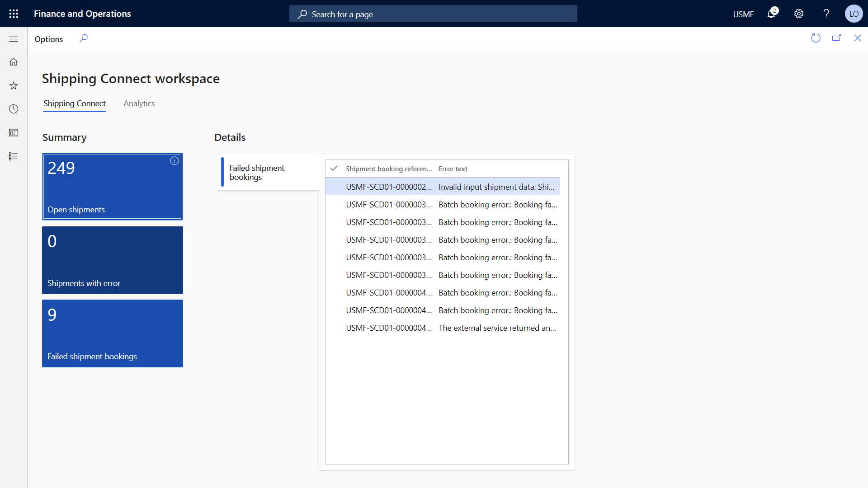The width and height of the screenshot is (868, 488).
Task: Click the notifications bell with 2 alerts
Action: (772, 14)
